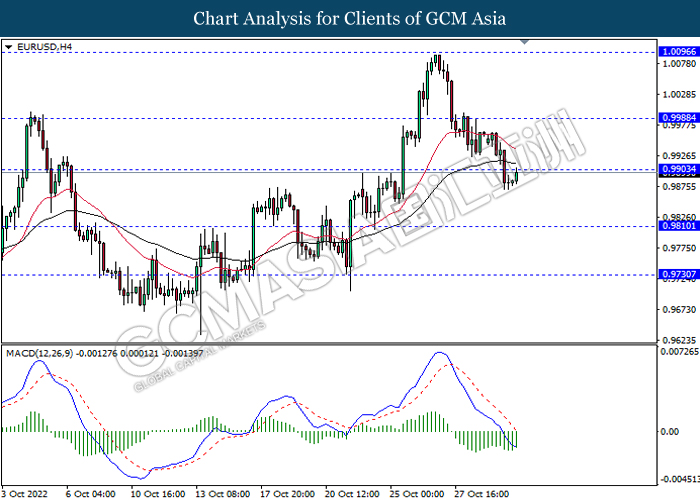
Task: Click the EURUSD,H4 chart title text
Action: 44,47
